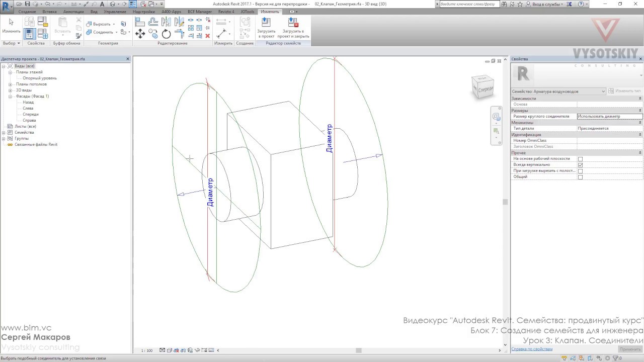Open the 'Соединить' geometry dropdown arrow
The height and width of the screenshot is (362, 644).
pos(116,32)
